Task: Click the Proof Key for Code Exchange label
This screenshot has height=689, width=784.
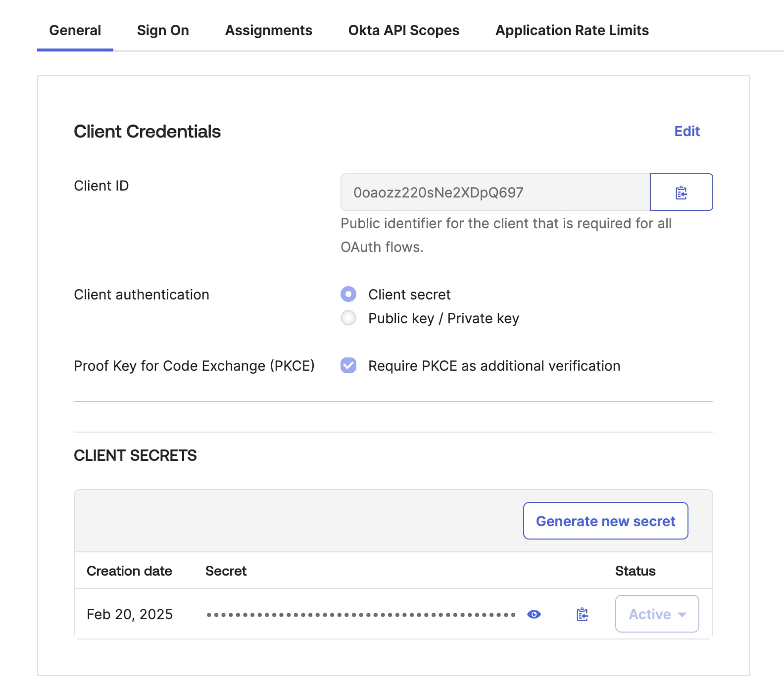Action: click(x=194, y=366)
